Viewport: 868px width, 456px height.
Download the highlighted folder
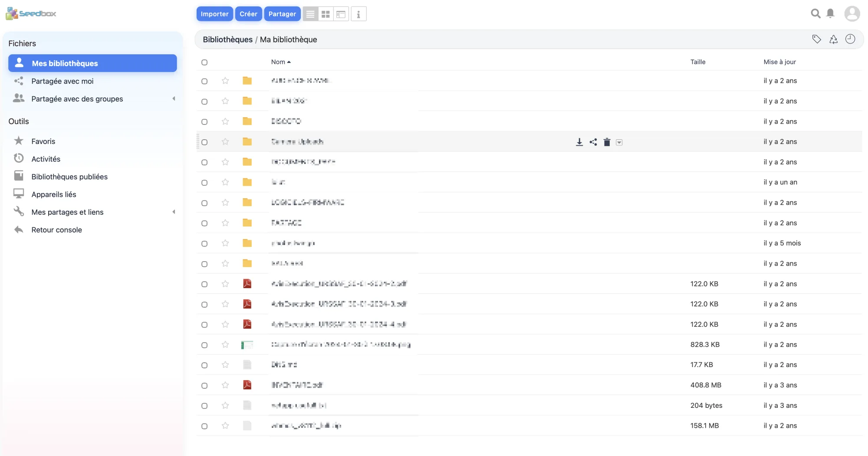coord(579,142)
